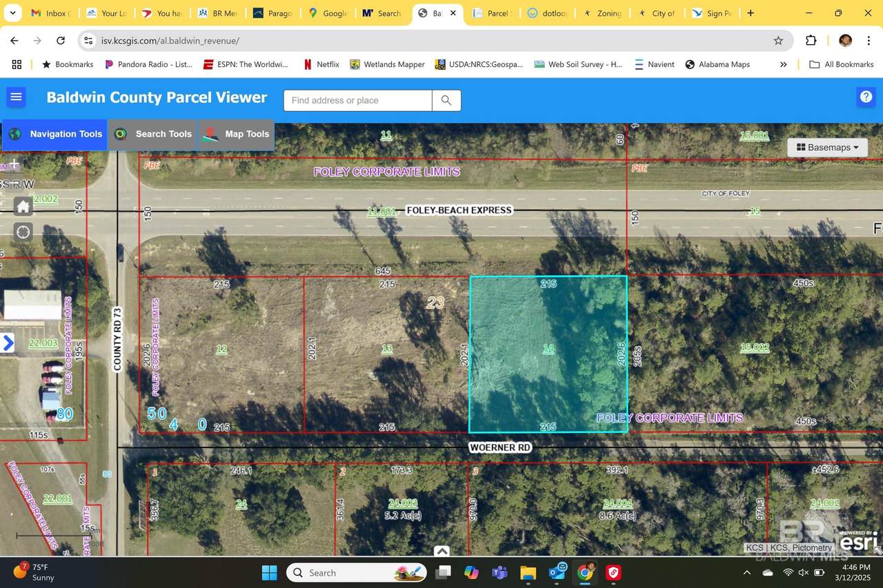This screenshot has width=883, height=588.
Task: Open the hamburger menu in Baldwin County Parcel Viewer
Action: point(16,97)
